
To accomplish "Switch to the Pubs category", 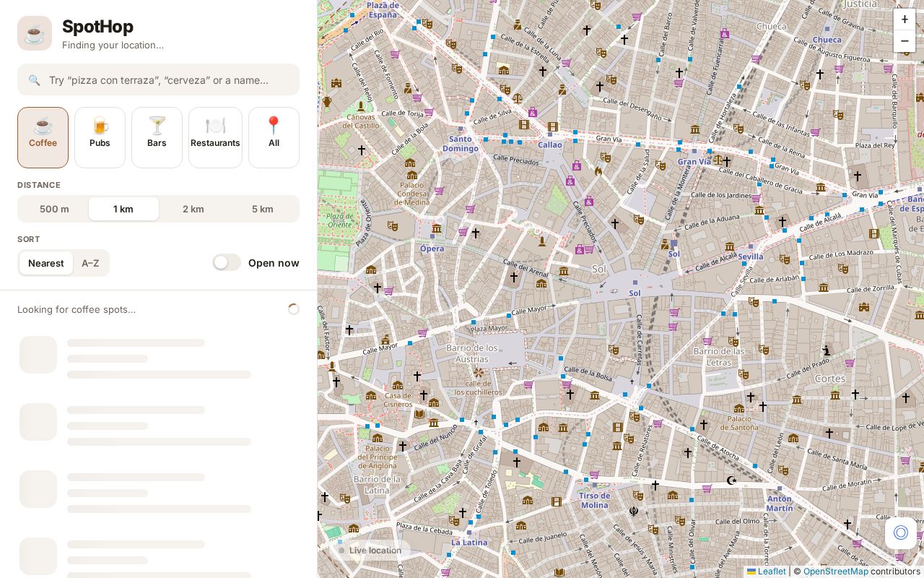I will tap(100, 137).
